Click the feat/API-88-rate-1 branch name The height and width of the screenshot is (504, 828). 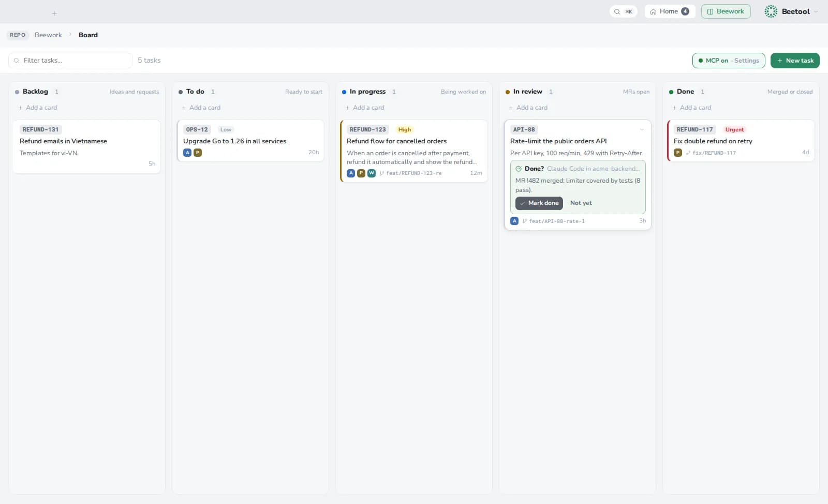[x=557, y=221]
